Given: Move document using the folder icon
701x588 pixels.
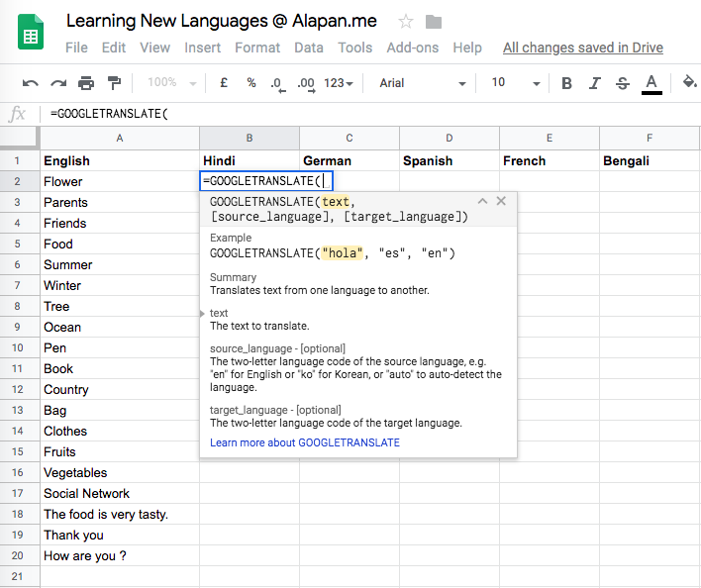Looking at the screenshot, I should tap(434, 22).
